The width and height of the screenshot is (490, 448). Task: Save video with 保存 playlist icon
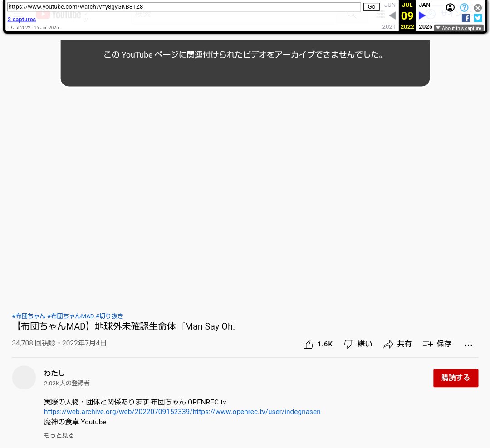click(x=427, y=344)
